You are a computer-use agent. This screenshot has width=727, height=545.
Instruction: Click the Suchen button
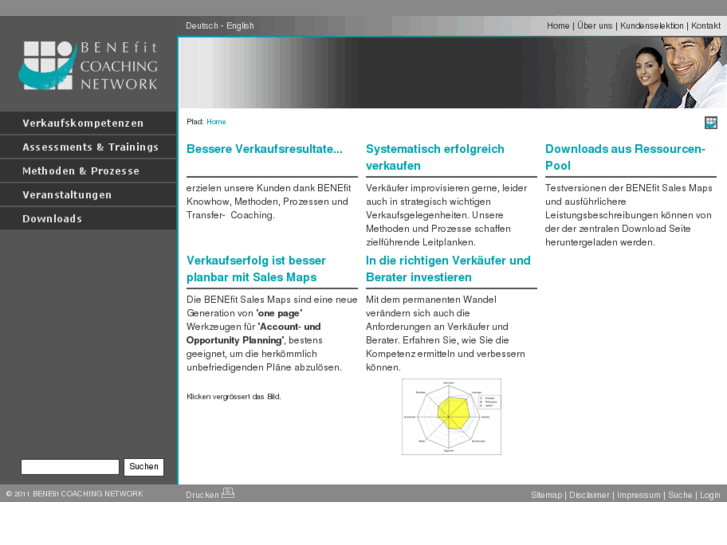144,467
